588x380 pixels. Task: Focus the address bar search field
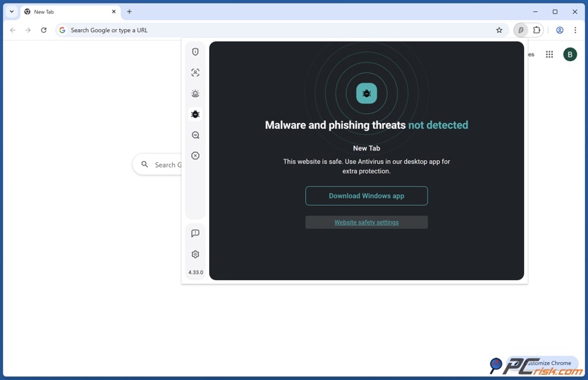coord(281,30)
